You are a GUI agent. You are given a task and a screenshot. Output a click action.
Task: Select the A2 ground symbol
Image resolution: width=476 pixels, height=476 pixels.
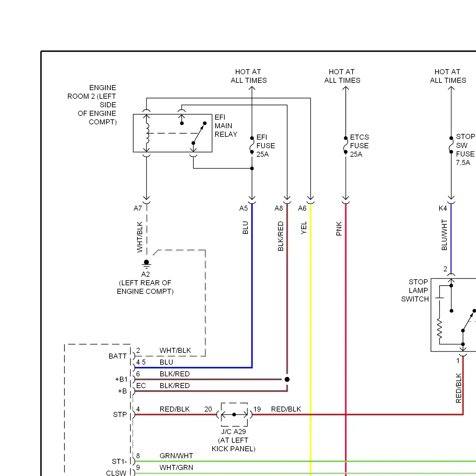pyautogui.click(x=146, y=264)
